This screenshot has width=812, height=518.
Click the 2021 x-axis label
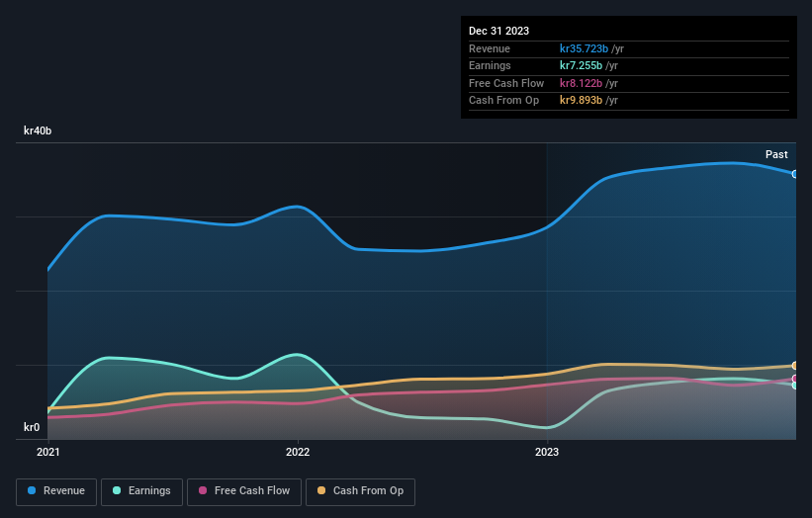[48, 452]
